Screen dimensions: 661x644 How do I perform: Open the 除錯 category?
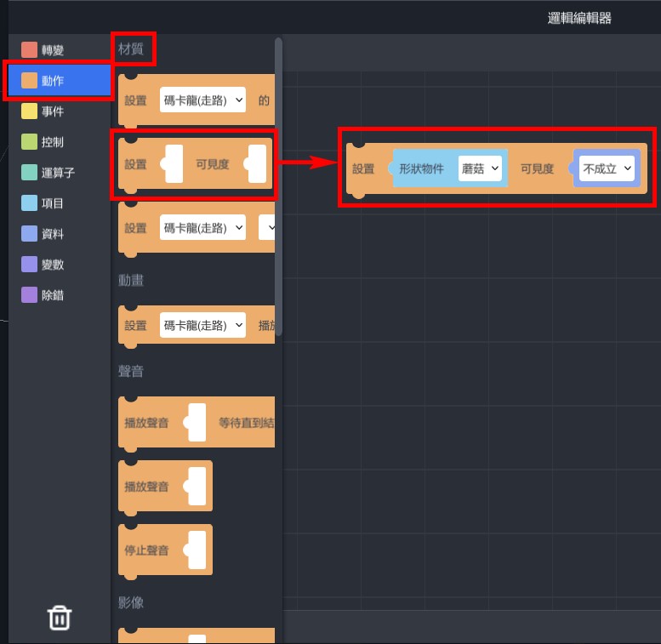tap(52, 295)
